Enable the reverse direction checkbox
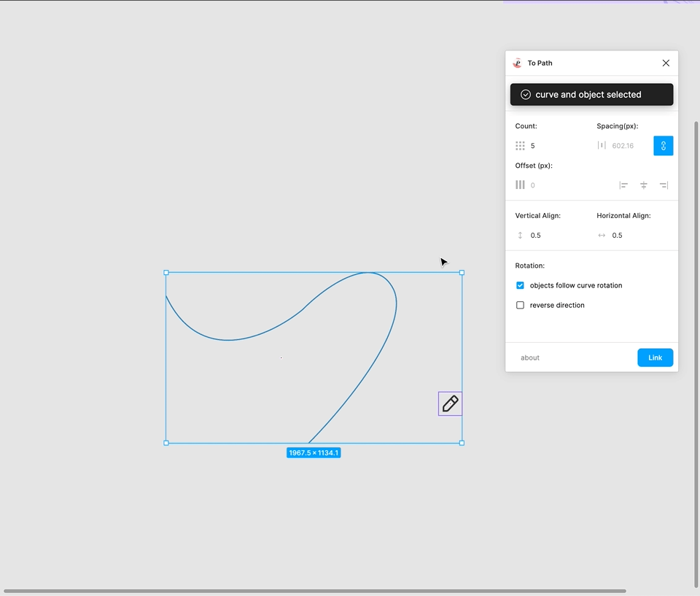 [x=520, y=305]
